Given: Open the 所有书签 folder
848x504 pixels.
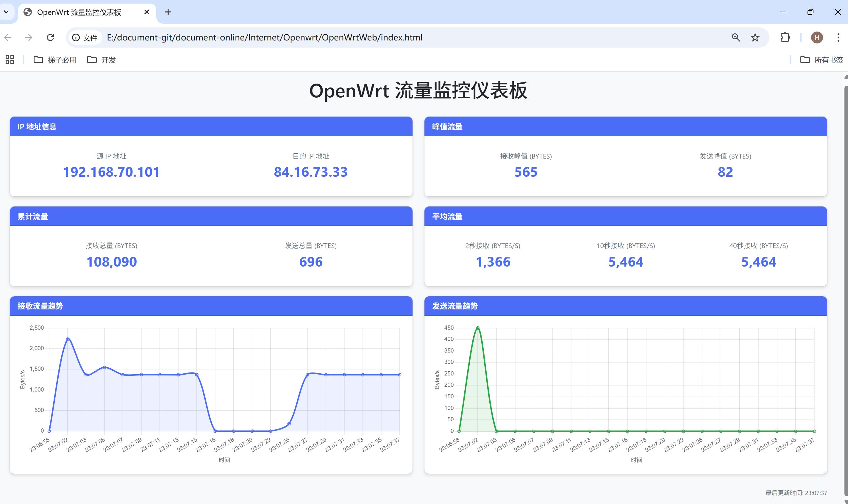Looking at the screenshot, I should (x=822, y=60).
